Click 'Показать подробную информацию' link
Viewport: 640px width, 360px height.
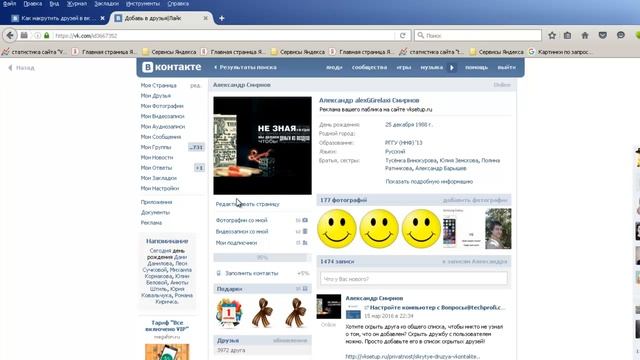(x=429, y=182)
